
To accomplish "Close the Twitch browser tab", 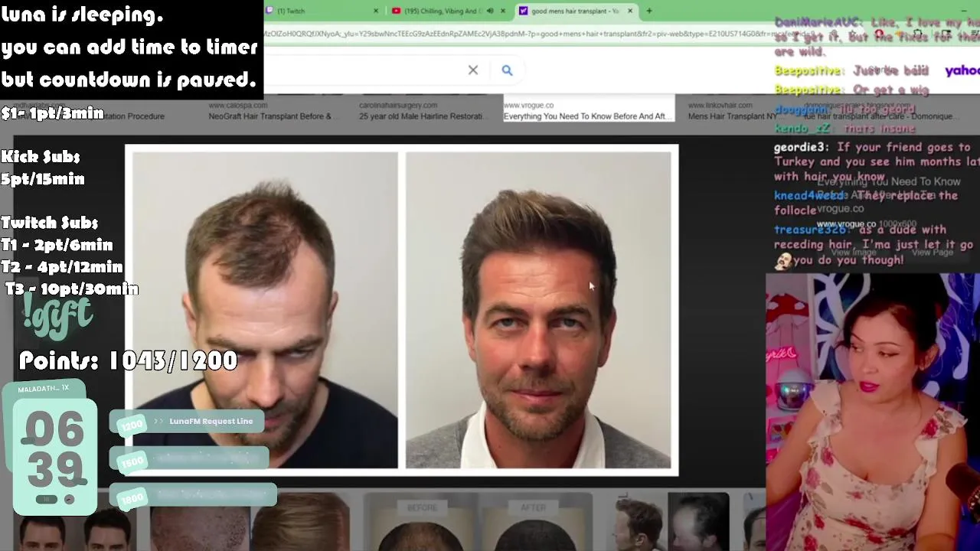I will coord(376,11).
